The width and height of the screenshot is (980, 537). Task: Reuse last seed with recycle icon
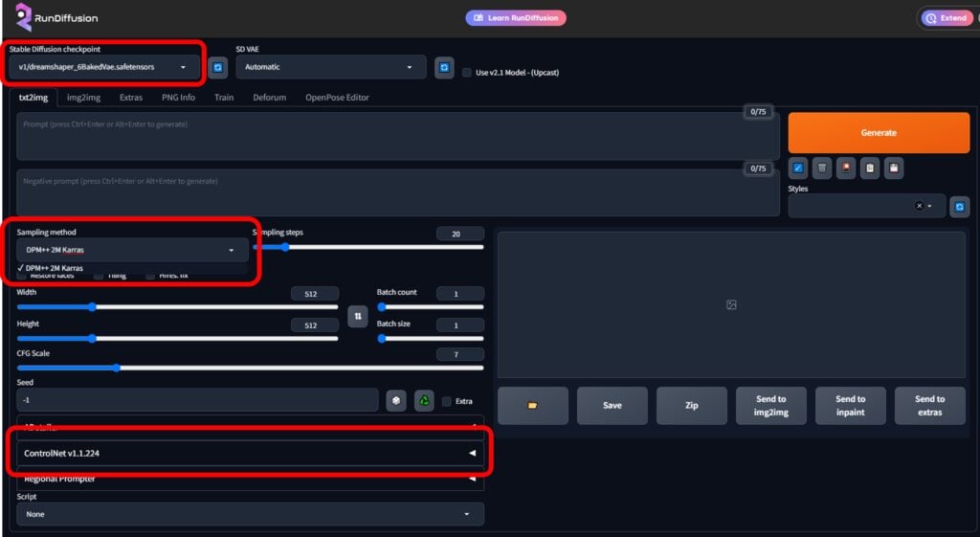tap(424, 401)
